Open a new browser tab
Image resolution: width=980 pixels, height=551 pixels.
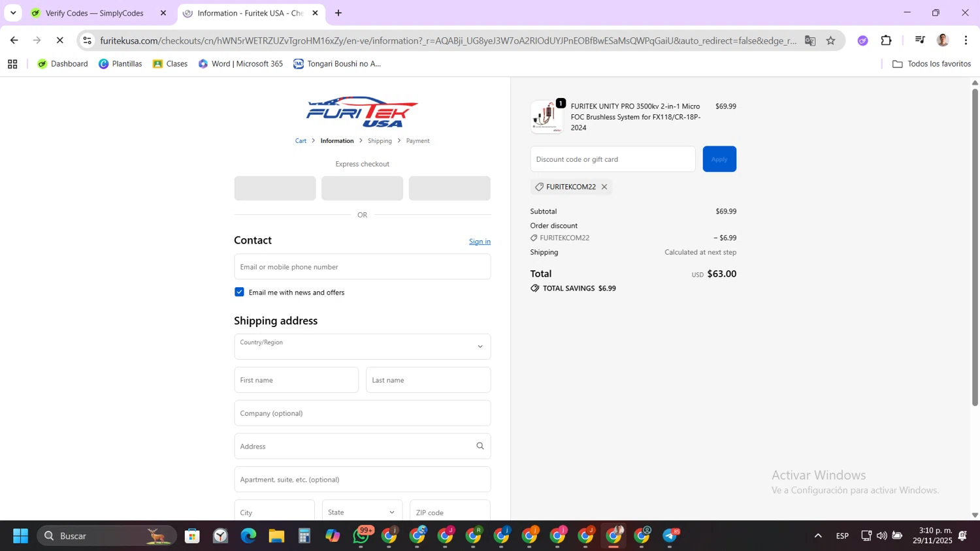(x=338, y=13)
